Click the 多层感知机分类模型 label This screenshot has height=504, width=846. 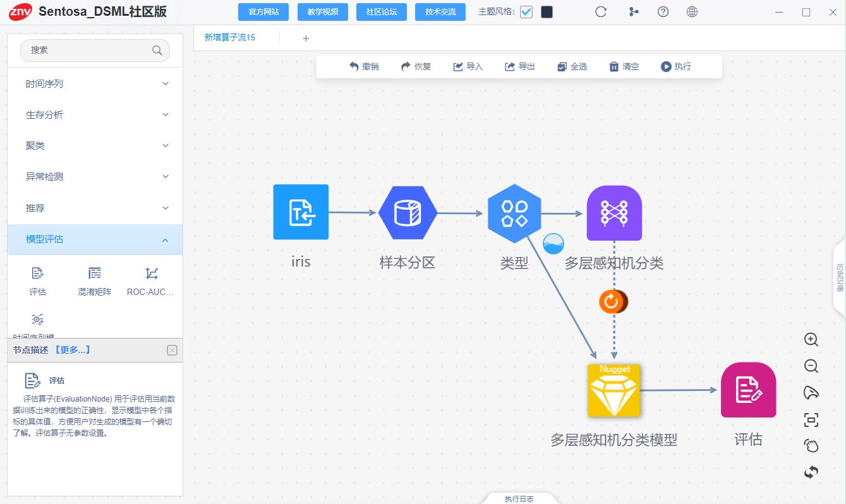click(614, 440)
